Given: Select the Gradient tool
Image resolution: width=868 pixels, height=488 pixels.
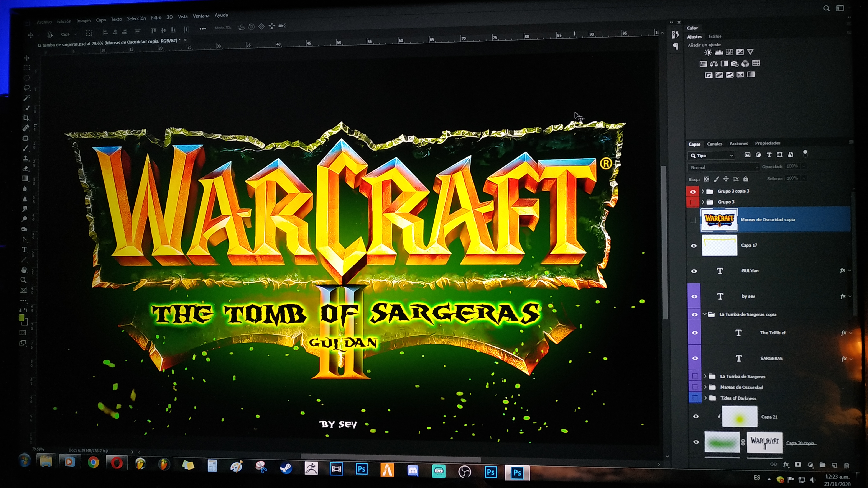Looking at the screenshot, I should pos(25,178).
